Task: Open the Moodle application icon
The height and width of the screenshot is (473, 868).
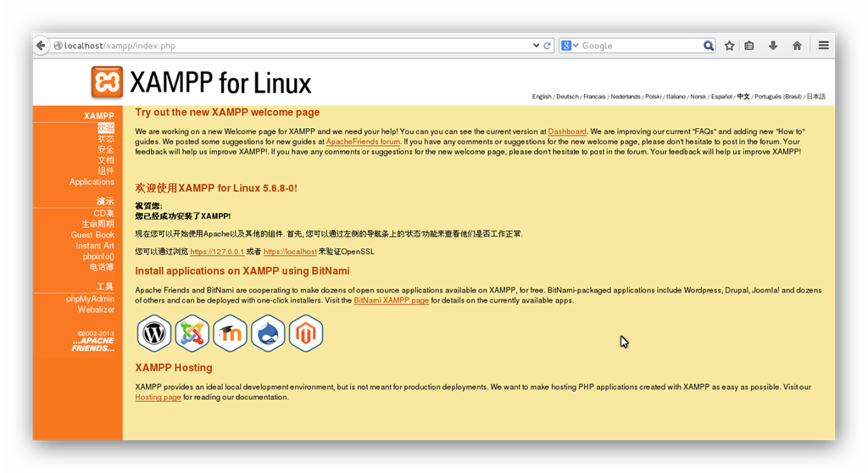Action: tap(230, 333)
